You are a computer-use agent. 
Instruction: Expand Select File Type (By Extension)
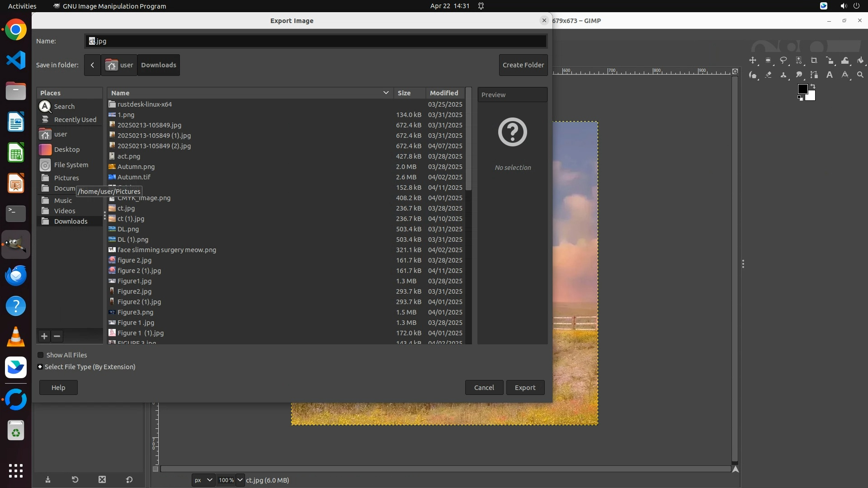point(40,367)
